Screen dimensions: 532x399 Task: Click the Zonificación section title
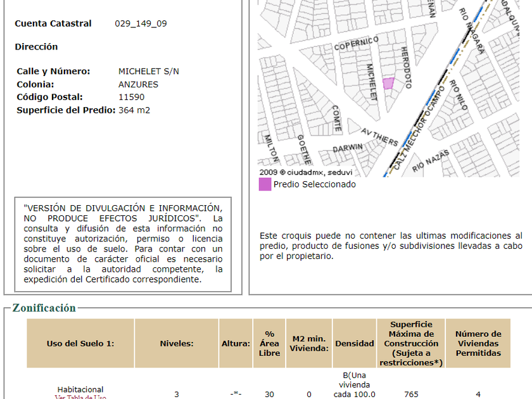pos(44,308)
